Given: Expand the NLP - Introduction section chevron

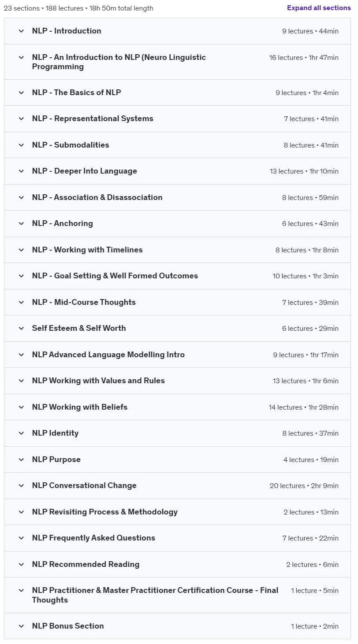Looking at the screenshot, I should 21,31.
